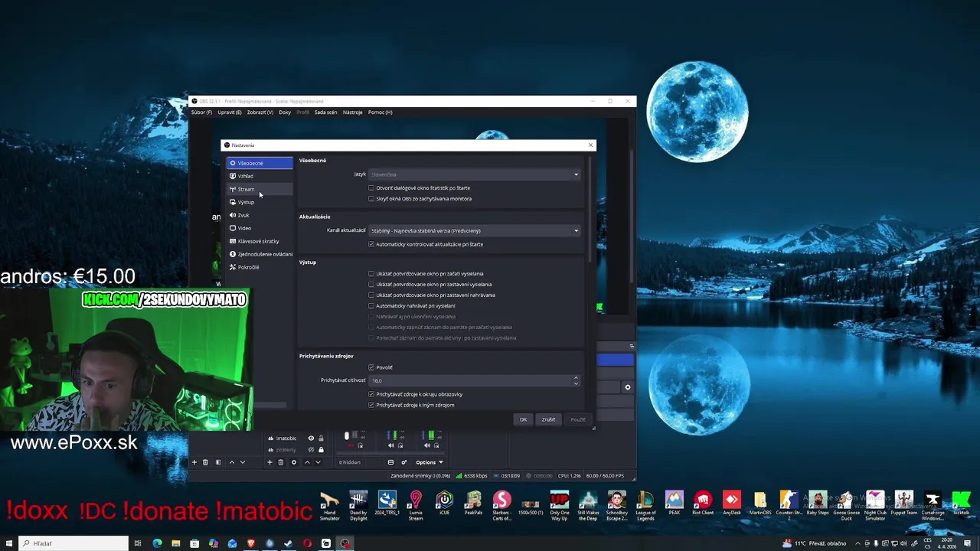Enable 'Skryť okná OBS zo zachytávania monitora'
Screen dimensions: 980x551
(x=371, y=198)
